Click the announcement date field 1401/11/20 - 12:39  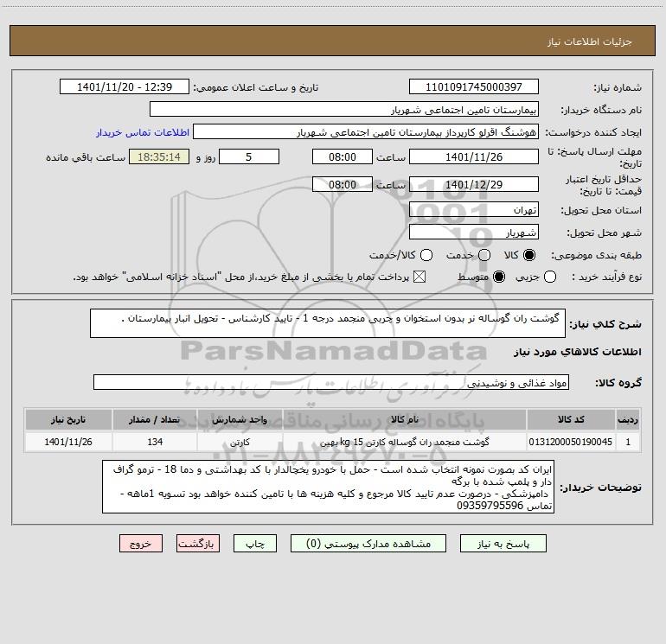pyautogui.click(x=125, y=86)
